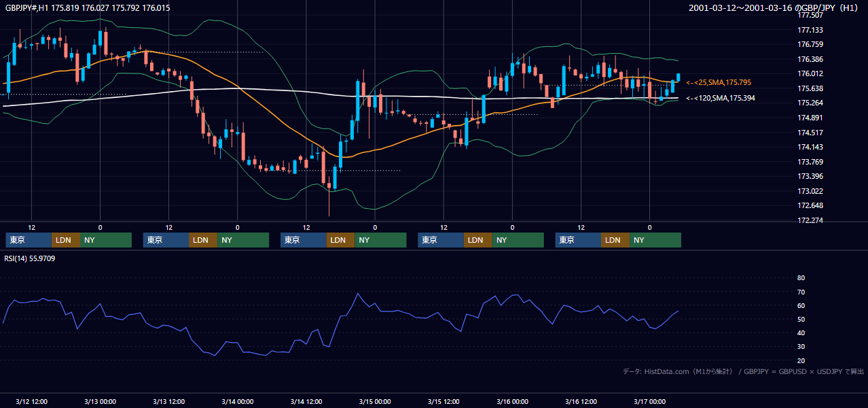Click the RSI axis level 80

[x=801, y=278]
